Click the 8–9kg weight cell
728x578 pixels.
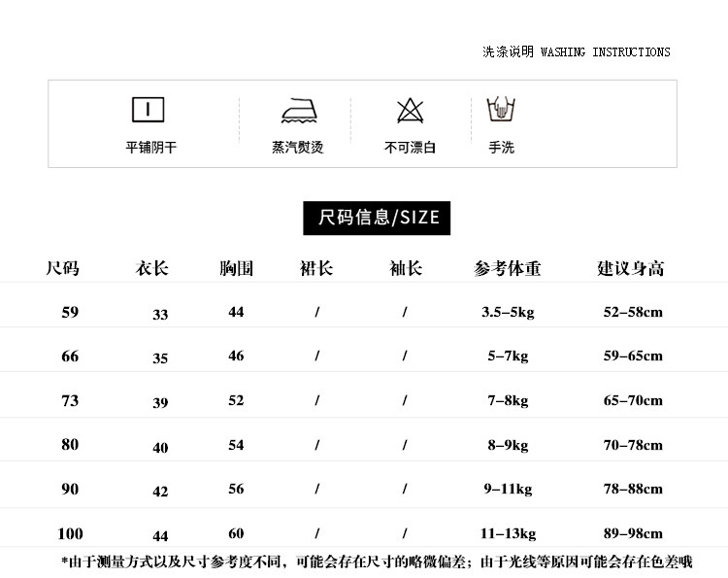[508, 445]
